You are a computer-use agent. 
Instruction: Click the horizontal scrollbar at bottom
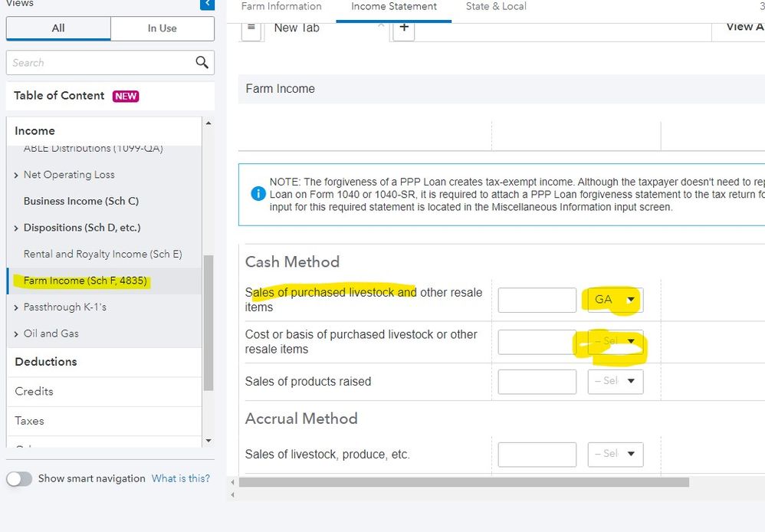(x=464, y=482)
